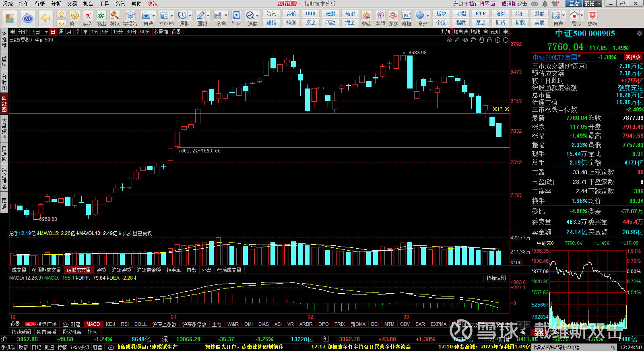This screenshot has width=644, height=352.
Task: Expand the 选股 dropdown arrow
Action: tap(258, 16)
